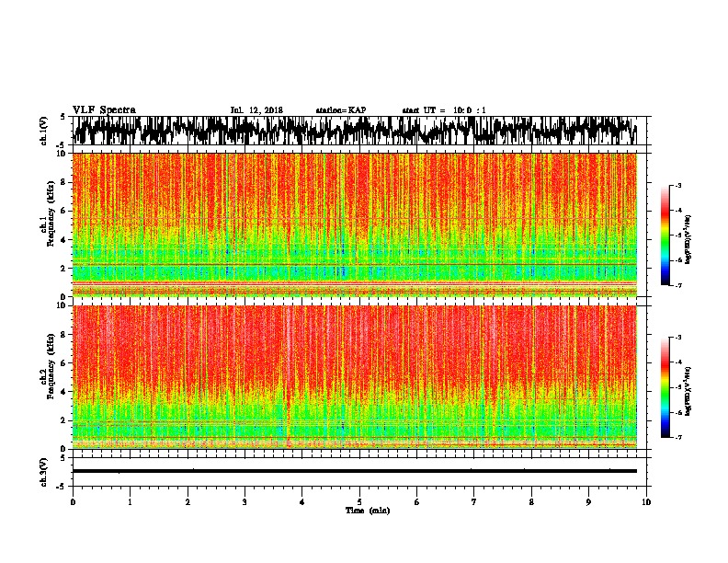Click time axis tick label '5'

359,502
